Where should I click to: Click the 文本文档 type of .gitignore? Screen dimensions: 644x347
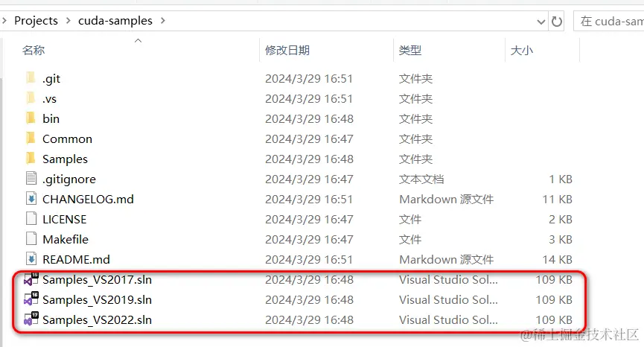(421, 179)
